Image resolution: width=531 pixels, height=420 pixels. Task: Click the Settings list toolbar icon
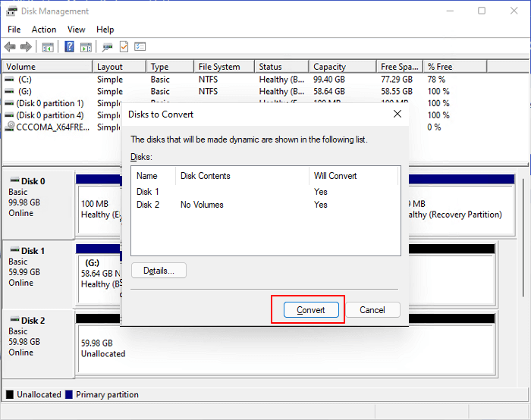(140, 47)
